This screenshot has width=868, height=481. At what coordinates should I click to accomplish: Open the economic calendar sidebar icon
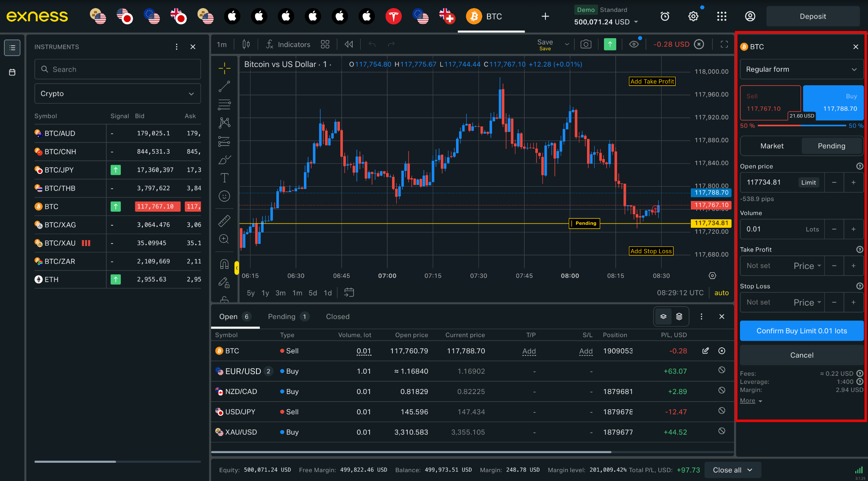click(12, 72)
